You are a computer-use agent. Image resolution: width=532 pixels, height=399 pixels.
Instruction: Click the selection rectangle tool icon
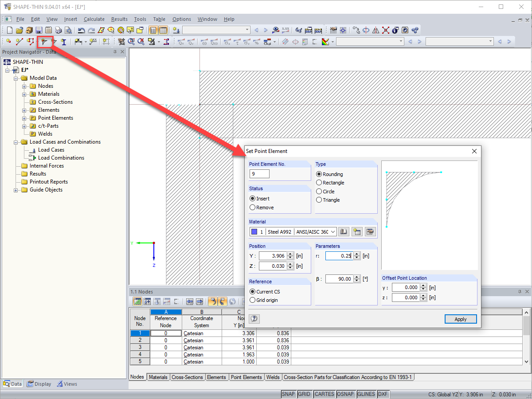106,42
